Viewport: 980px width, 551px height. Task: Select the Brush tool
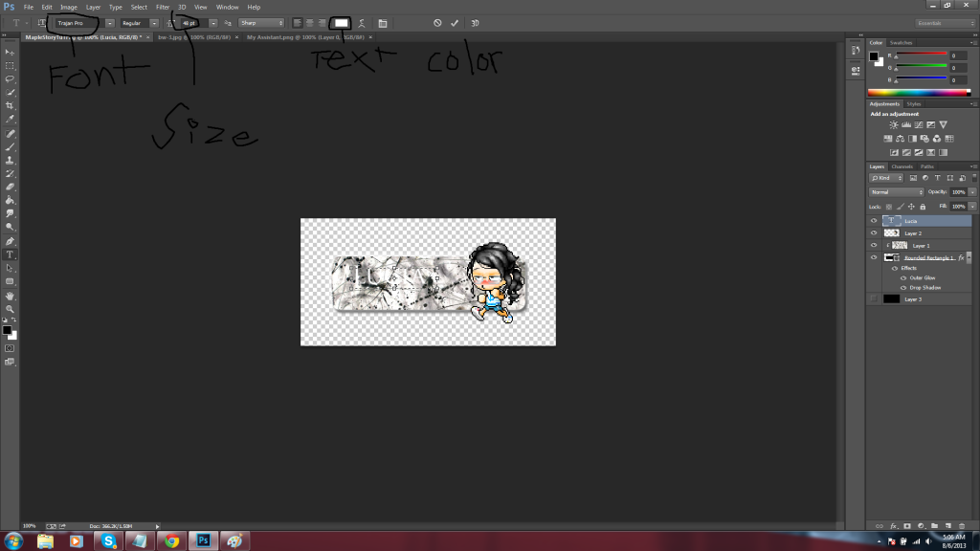tap(10, 146)
